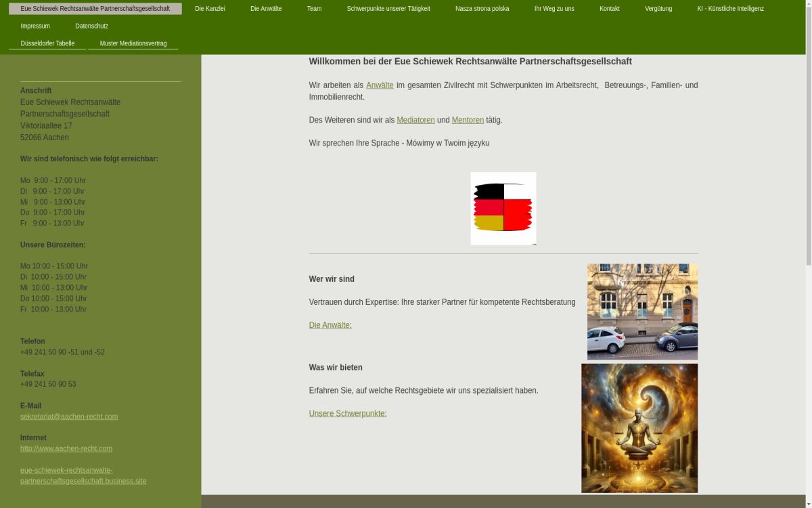
Task: Select "Schwerpunkte unserer Tätigkeit" in the menu
Action: click(388, 8)
